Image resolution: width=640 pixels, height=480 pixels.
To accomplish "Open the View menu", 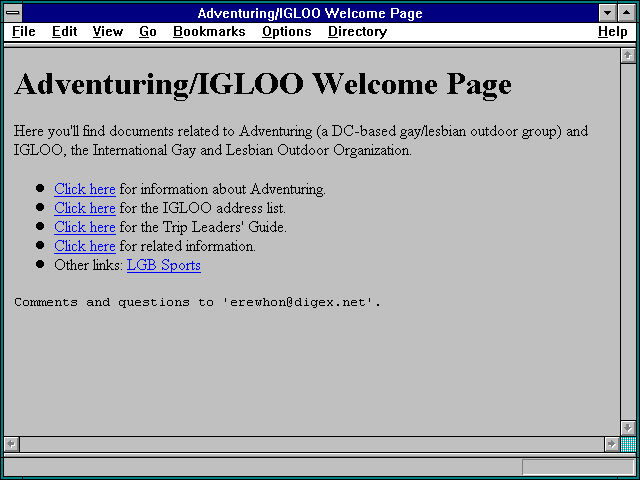I will click(x=108, y=31).
